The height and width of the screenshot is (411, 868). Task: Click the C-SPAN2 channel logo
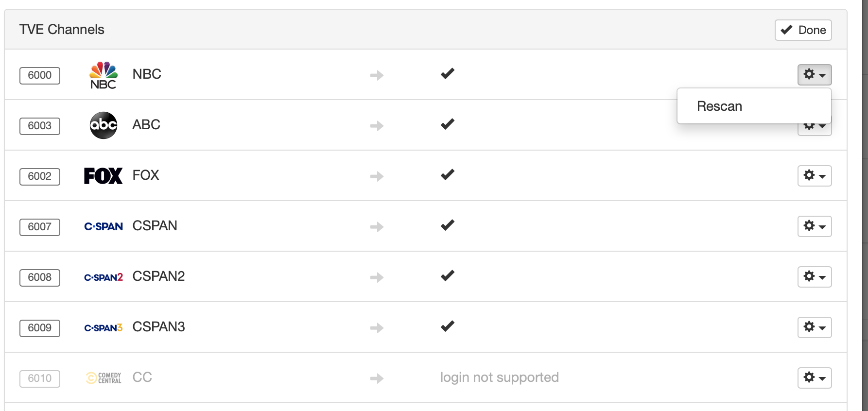click(x=104, y=277)
